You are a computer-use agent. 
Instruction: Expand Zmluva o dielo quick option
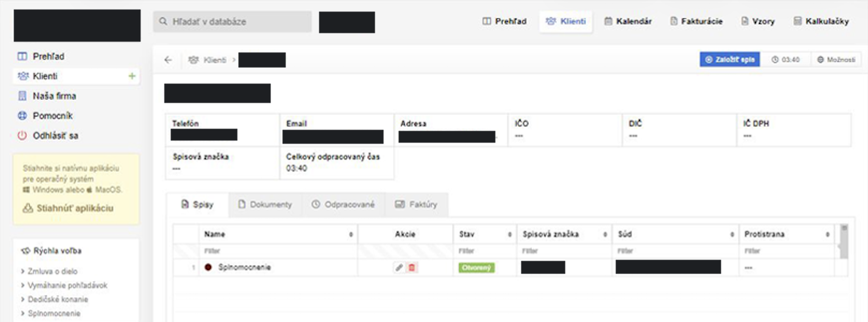(x=52, y=271)
